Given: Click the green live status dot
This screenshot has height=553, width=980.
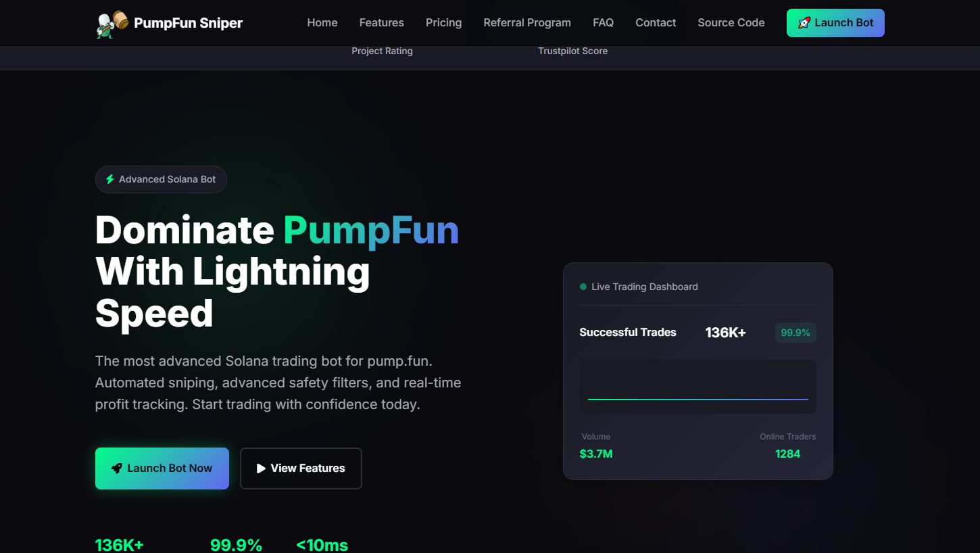Looking at the screenshot, I should pos(583,287).
